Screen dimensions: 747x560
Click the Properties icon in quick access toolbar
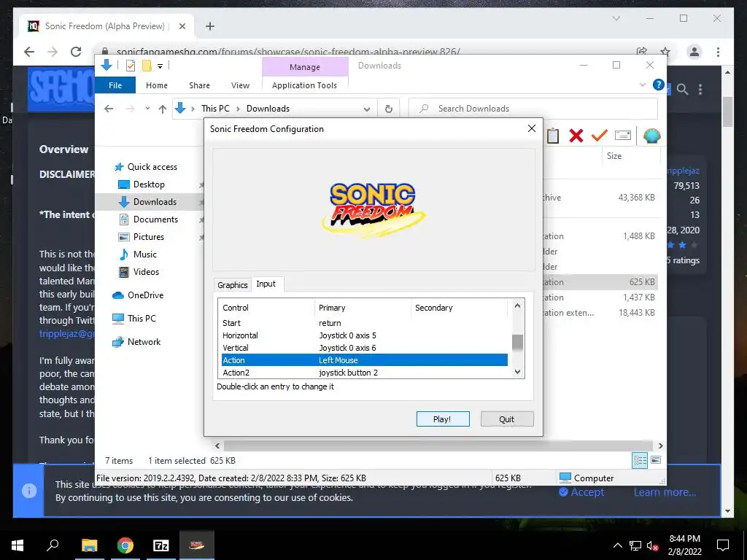[x=130, y=66]
